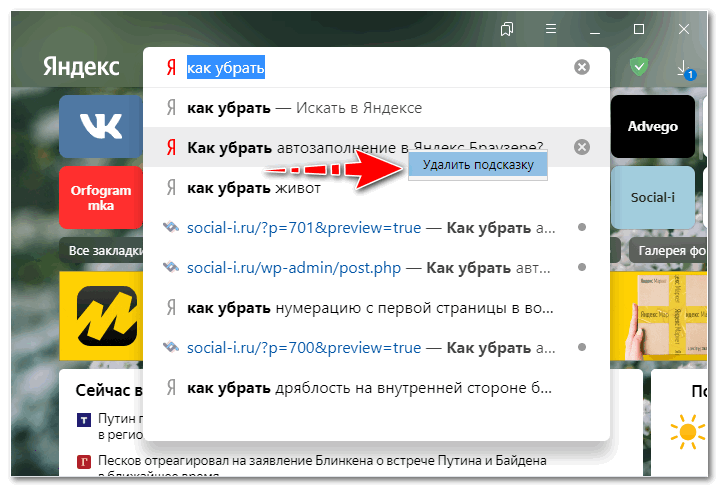Open the VK tile on the tableau
719x488 pixels.
pos(101,126)
